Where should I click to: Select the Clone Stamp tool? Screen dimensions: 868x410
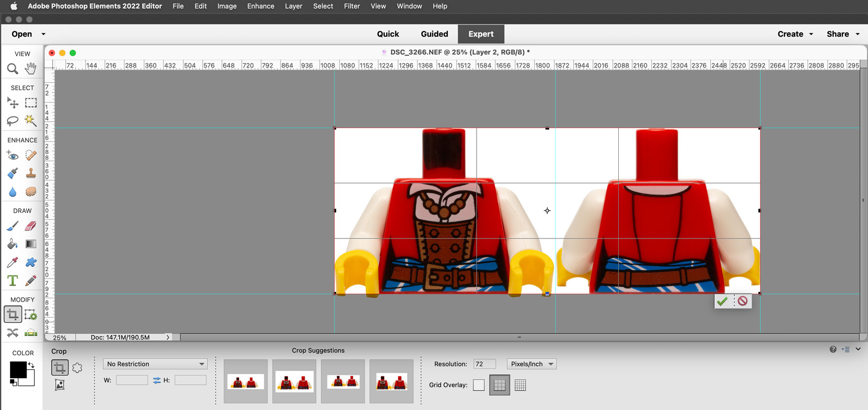click(x=31, y=173)
